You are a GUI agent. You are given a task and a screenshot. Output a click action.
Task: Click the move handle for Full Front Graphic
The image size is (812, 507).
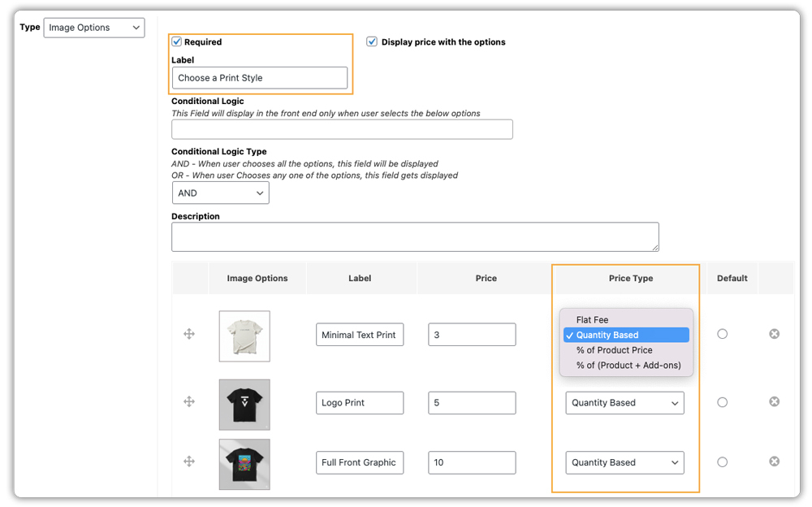(x=188, y=461)
